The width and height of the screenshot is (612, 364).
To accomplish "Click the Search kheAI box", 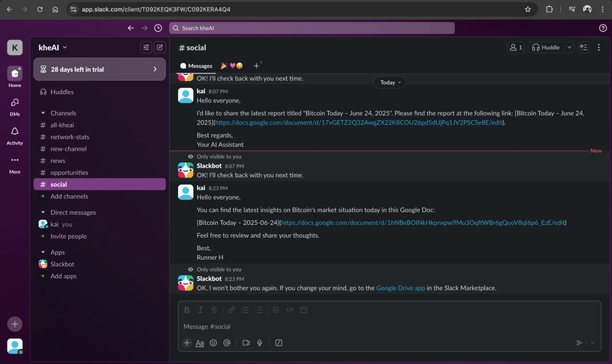I will [312, 28].
